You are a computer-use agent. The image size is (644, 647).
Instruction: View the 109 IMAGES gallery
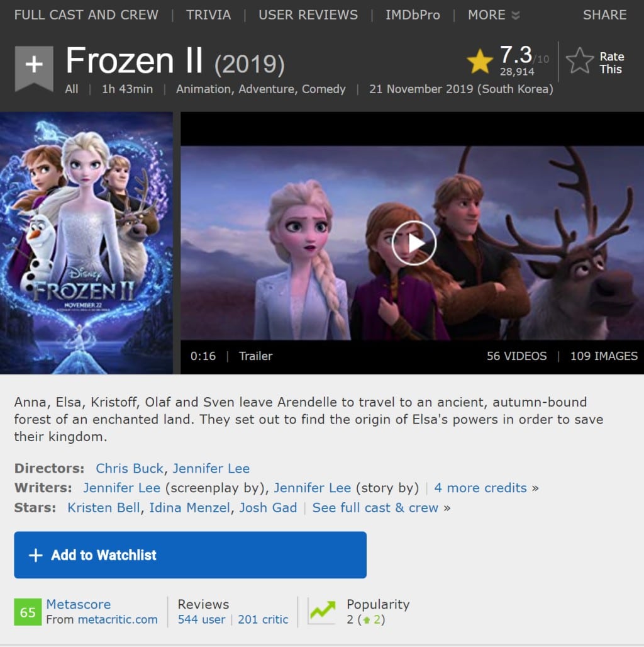pos(604,356)
